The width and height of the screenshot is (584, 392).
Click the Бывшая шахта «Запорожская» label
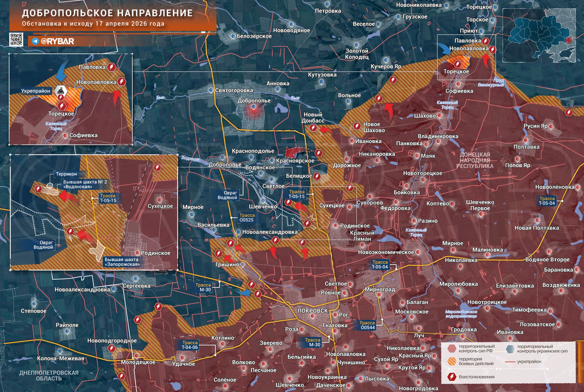pyautogui.click(x=122, y=262)
